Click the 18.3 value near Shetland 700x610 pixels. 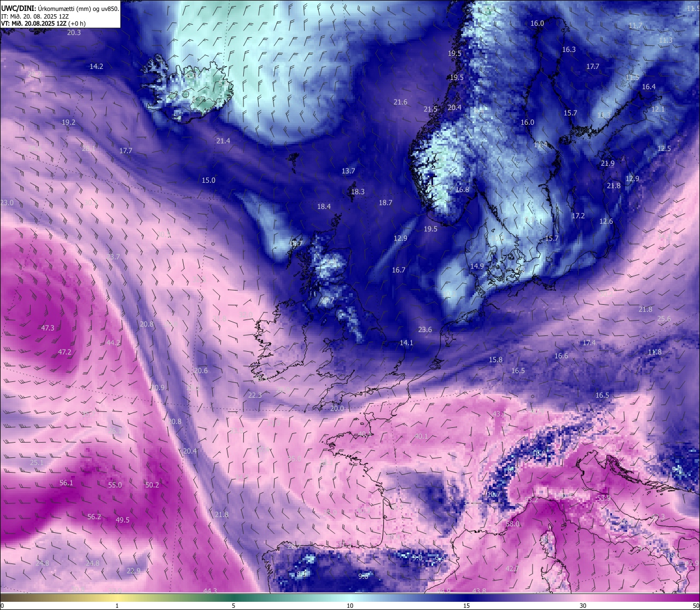tap(358, 192)
